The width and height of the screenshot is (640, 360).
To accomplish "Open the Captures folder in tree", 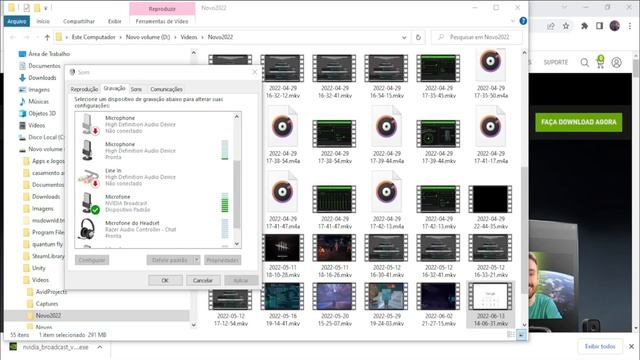I will pyautogui.click(x=47, y=304).
